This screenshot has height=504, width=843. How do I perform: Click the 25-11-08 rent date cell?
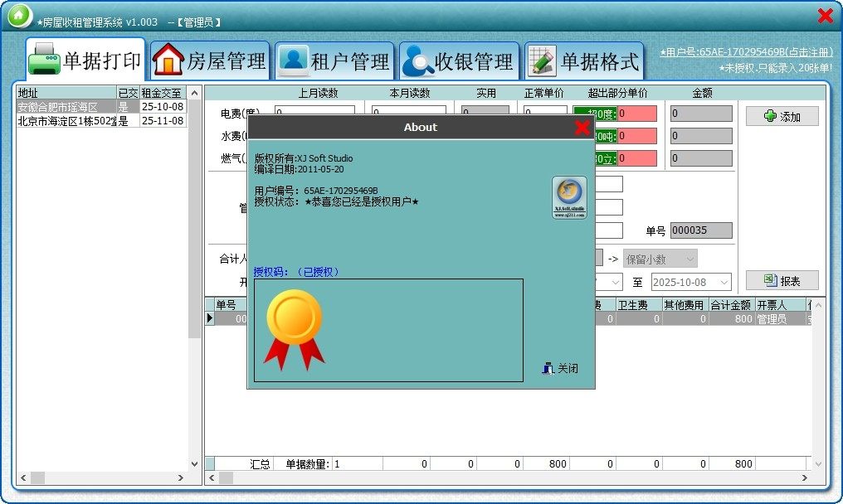[x=163, y=121]
